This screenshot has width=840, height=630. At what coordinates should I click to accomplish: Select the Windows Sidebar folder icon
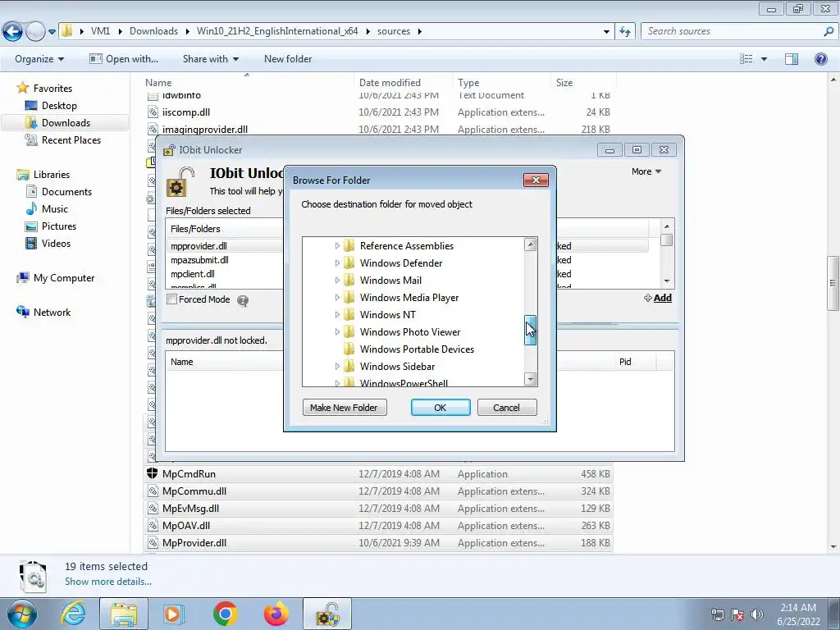point(349,367)
